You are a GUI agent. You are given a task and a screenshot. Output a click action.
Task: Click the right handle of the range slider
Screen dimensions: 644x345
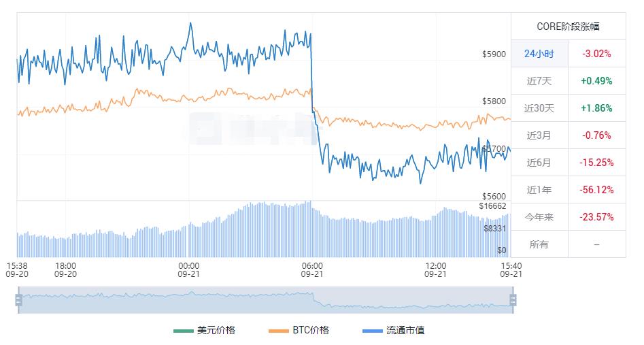point(513,299)
